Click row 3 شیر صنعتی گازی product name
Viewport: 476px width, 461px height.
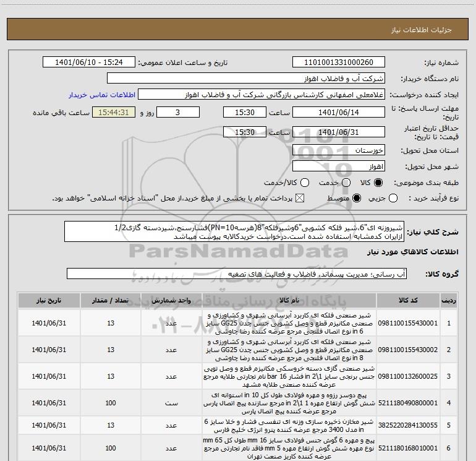[289, 376]
